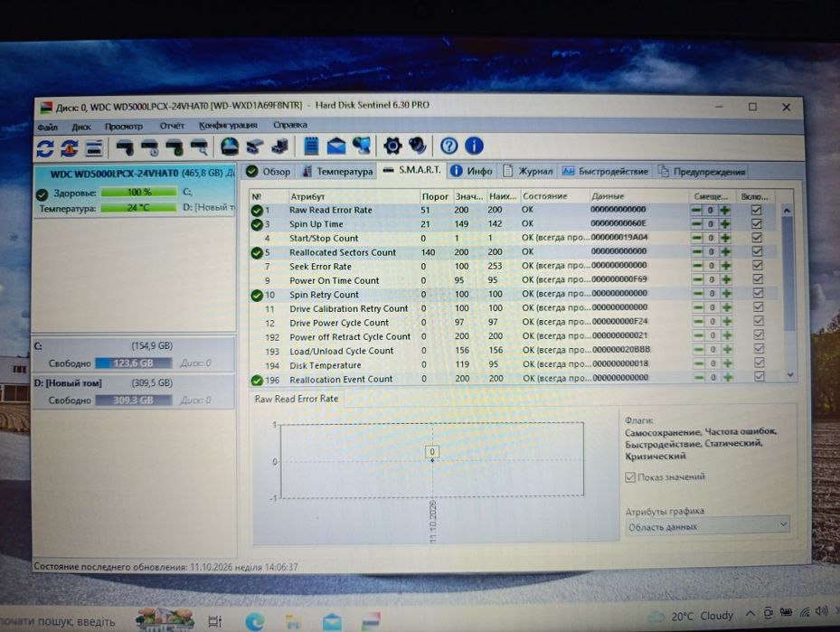The height and width of the screenshot is (632, 840).
Task: Click the blue Refresh arrows toolbar icon
Action: tap(45, 147)
